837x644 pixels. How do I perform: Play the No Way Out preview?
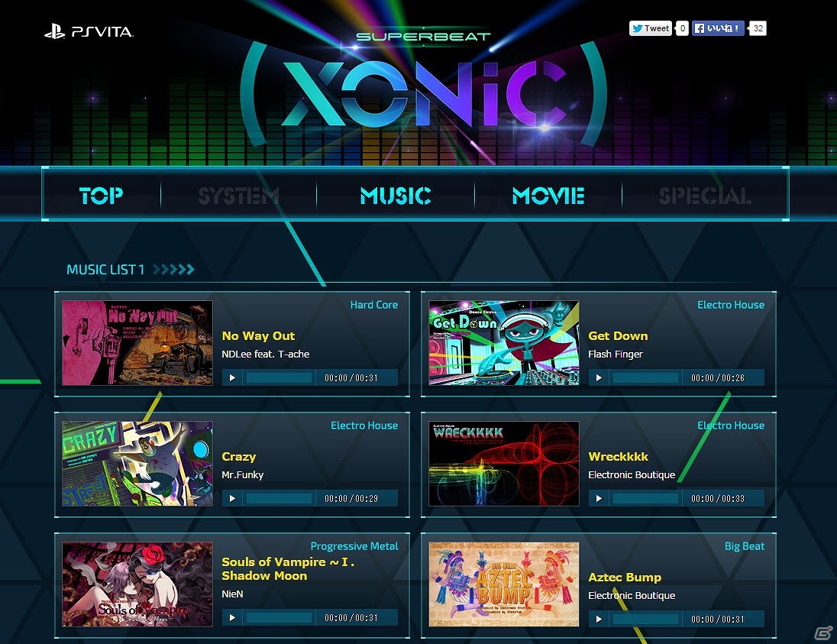tap(232, 377)
